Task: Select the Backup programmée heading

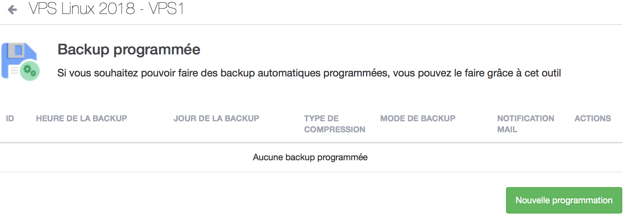Action: coord(129,49)
